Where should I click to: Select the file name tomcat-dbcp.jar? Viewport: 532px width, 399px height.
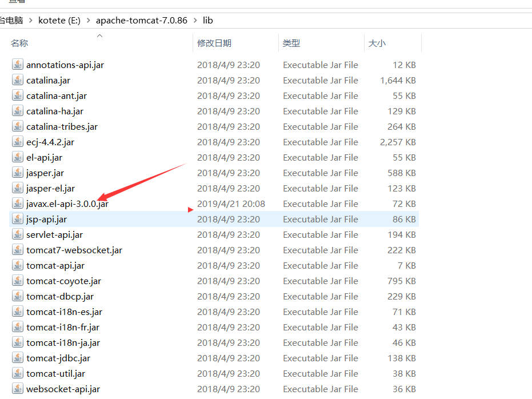59,297
